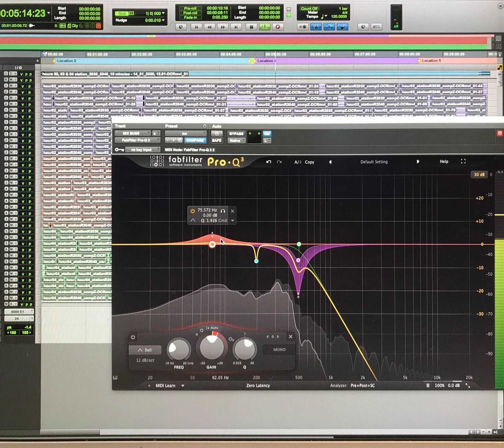The image size is (504, 448).
Task: Open the FabFilter Pro-Q 3 insert dropdown
Action: [137, 140]
